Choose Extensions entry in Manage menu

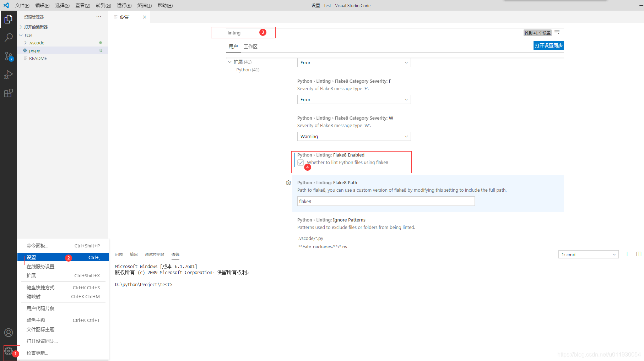coord(63,275)
